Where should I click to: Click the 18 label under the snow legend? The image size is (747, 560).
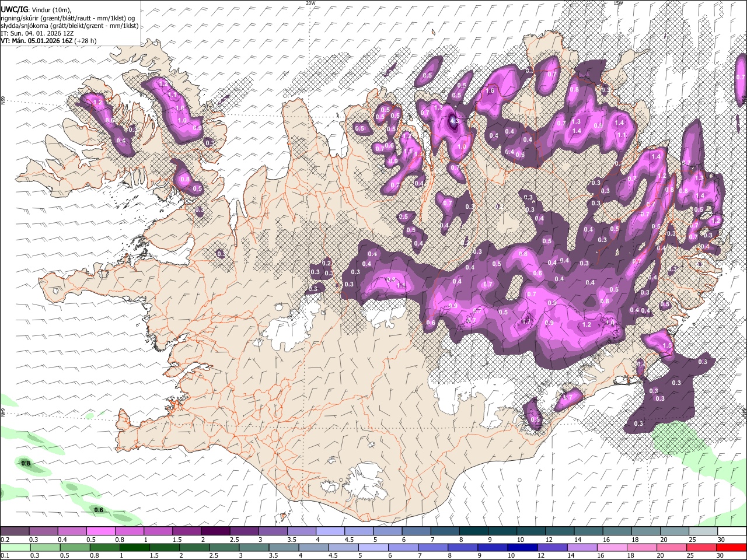[635, 540]
